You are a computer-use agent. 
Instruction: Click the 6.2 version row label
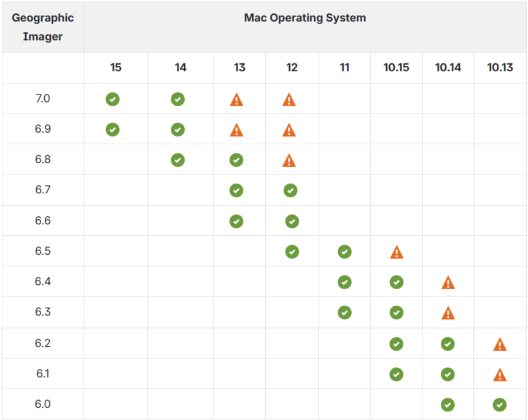pyautogui.click(x=43, y=343)
